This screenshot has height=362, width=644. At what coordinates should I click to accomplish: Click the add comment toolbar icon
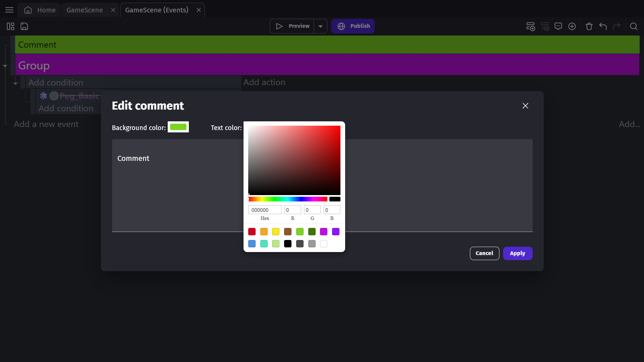pyautogui.click(x=558, y=26)
